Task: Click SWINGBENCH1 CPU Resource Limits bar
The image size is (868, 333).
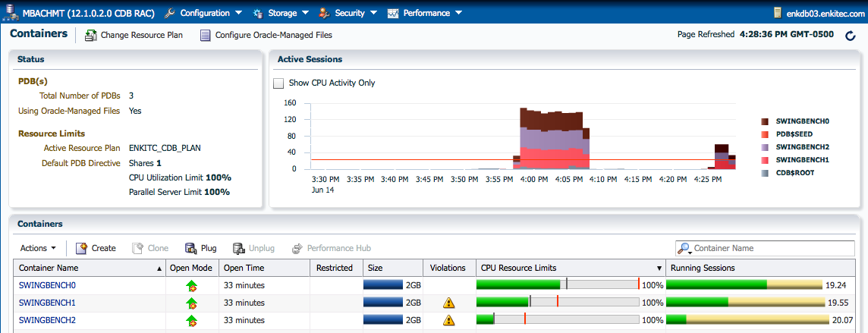Action: (x=557, y=303)
